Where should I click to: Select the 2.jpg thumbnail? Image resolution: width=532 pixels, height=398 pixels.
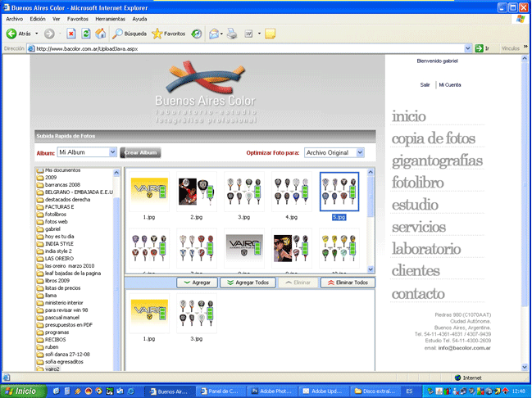(x=197, y=192)
